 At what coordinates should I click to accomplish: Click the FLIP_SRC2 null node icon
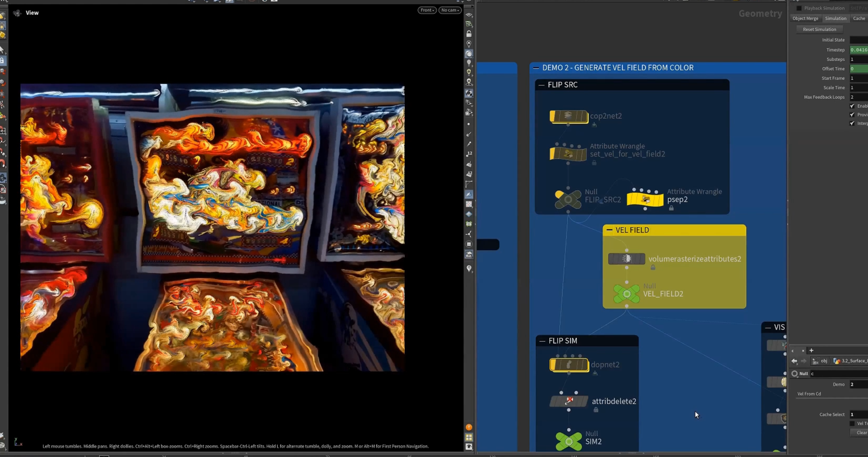point(568,199)
